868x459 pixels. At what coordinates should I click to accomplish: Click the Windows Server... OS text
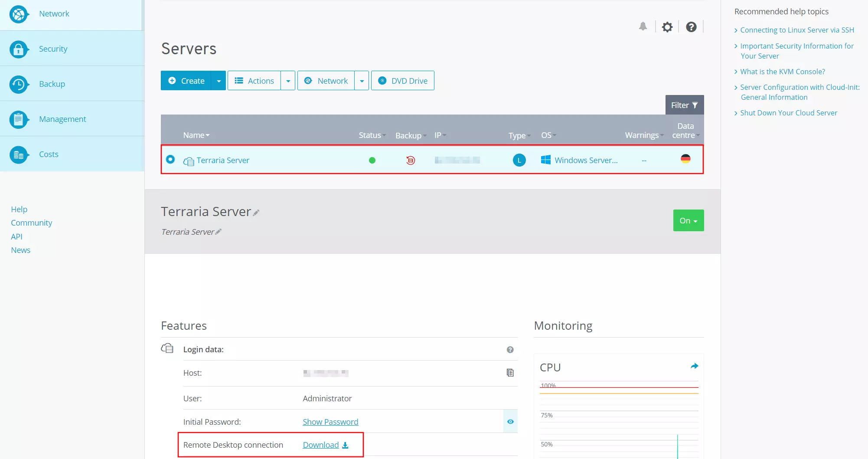tap(586, 160)
